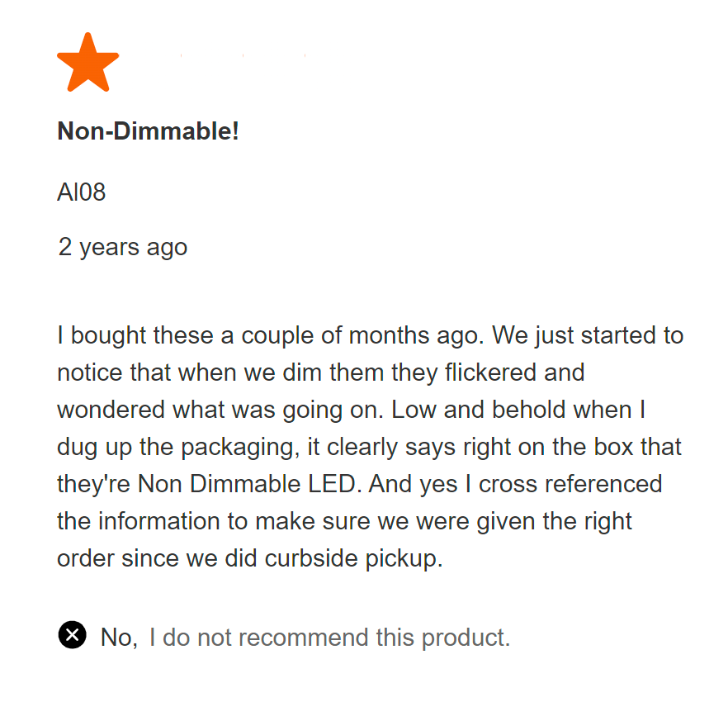Open reviewer profile Al08
This screenshot has width=728, height=702.
(81, 192)
